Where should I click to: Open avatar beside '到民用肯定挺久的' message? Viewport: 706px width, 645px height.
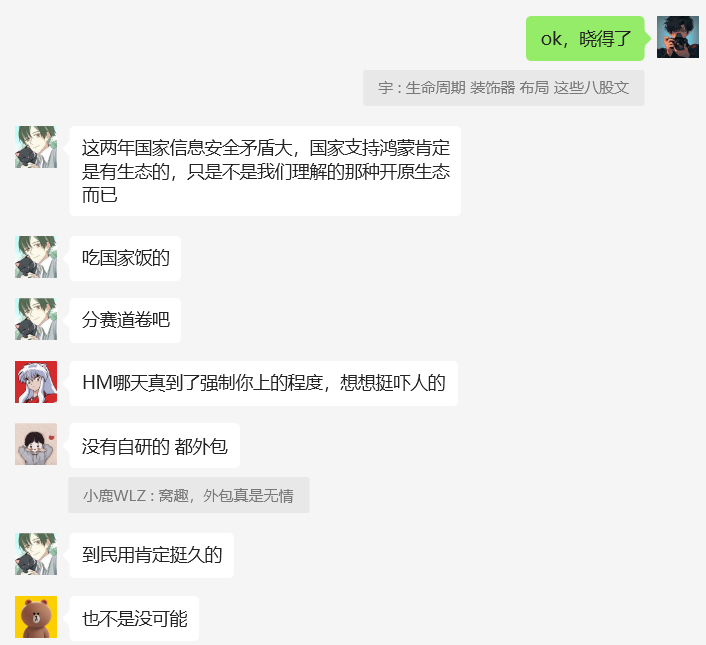pyautogui.click(x=36, y=554)
